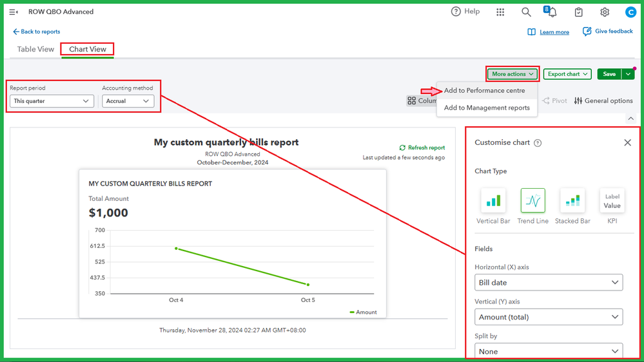Click the Pivot option
This screenshot has width=644, height=362.
point(554,100)
